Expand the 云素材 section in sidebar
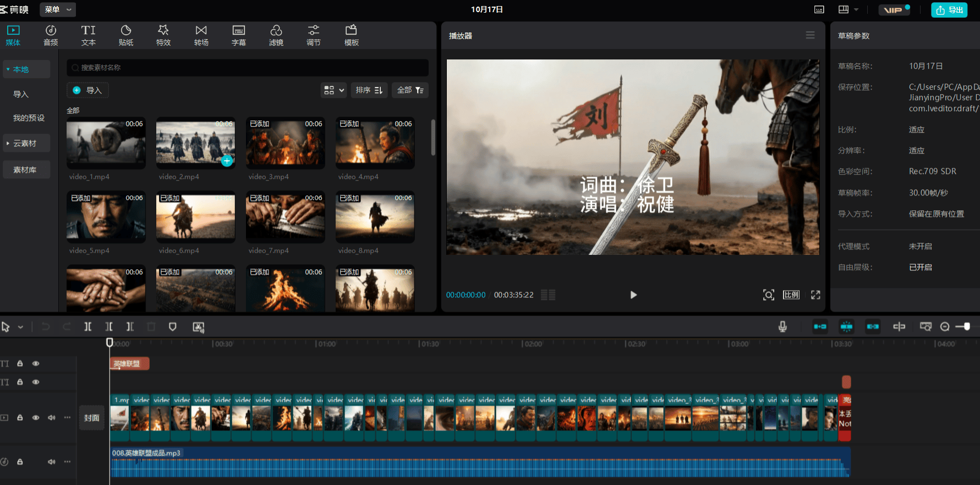 click(x=25, y=144)
